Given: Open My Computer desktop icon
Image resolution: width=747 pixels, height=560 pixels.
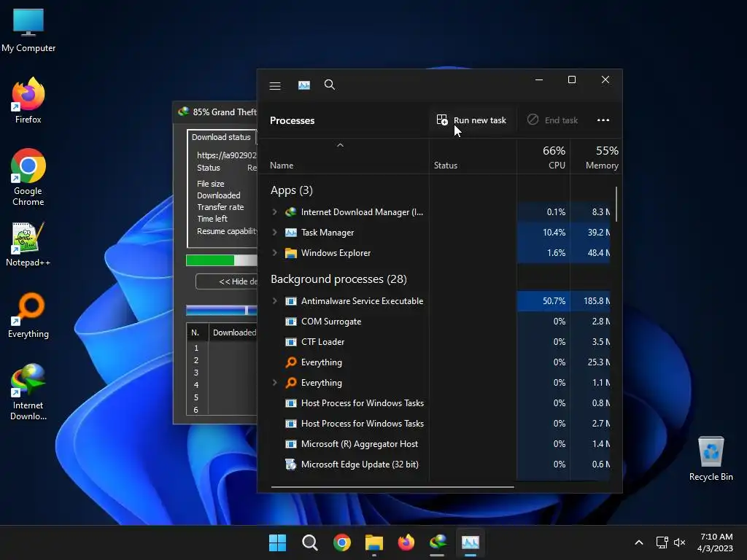Looking at the screenshot, I should tap(28, 30).
